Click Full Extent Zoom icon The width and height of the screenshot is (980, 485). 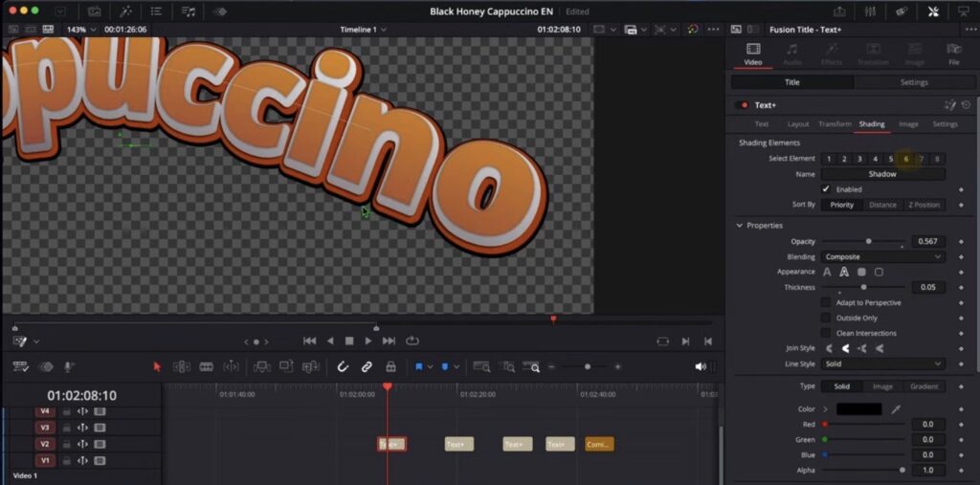(x=481, y=367)
